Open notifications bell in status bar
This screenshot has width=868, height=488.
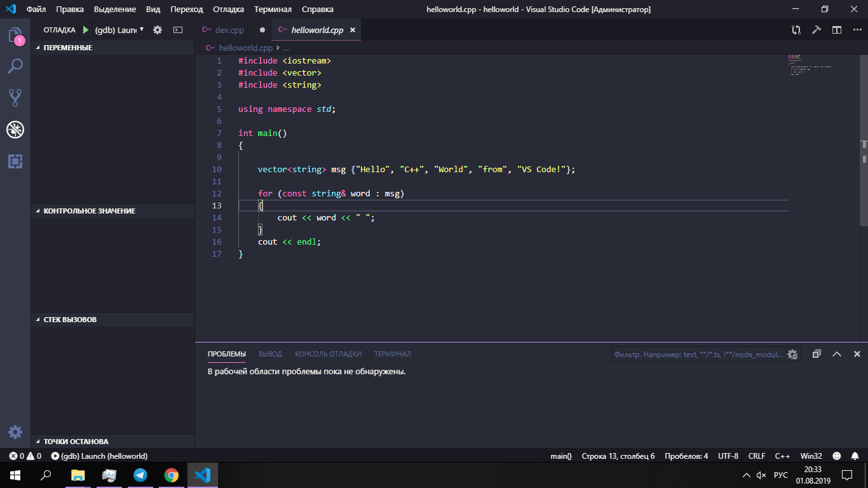click(x=855, y=456)
